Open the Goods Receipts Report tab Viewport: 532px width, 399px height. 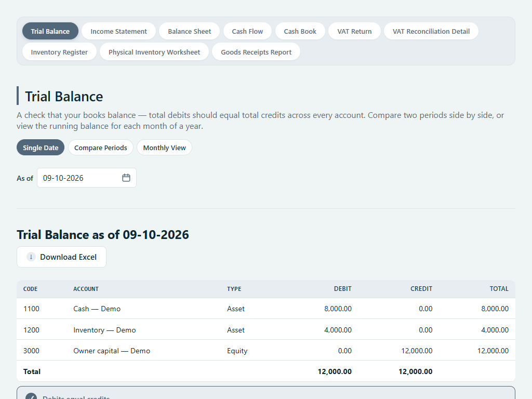pyautogui.click(x=256, y=52)
